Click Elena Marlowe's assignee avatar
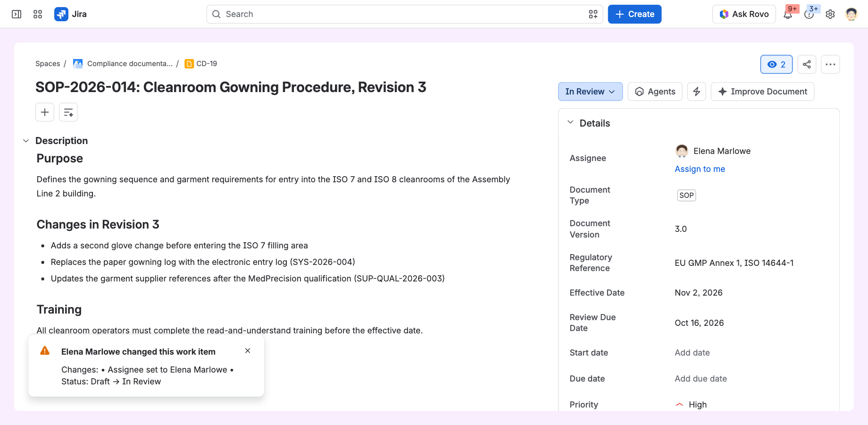Screen dimensions: 868x425 pyautogui.click(x=682, y=151)
